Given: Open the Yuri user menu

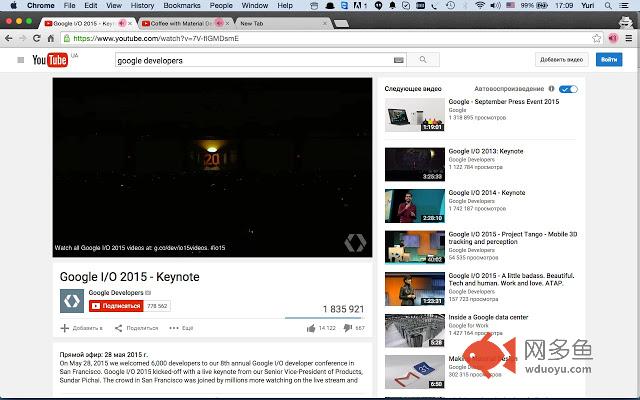Looking at the screenshot, I should click(587, 5).
